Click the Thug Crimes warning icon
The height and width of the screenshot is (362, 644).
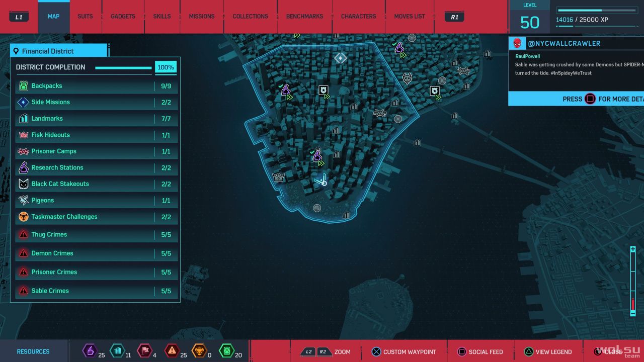pos(23,234)
